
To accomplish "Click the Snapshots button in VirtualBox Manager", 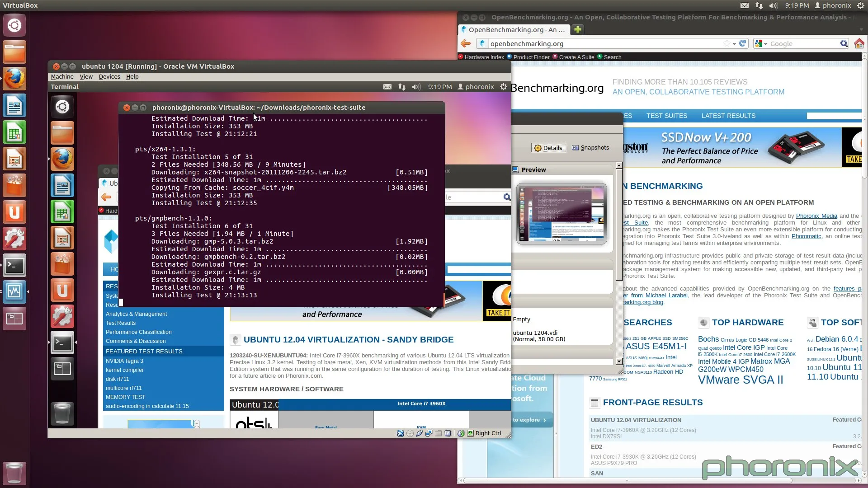I will 590,148.
